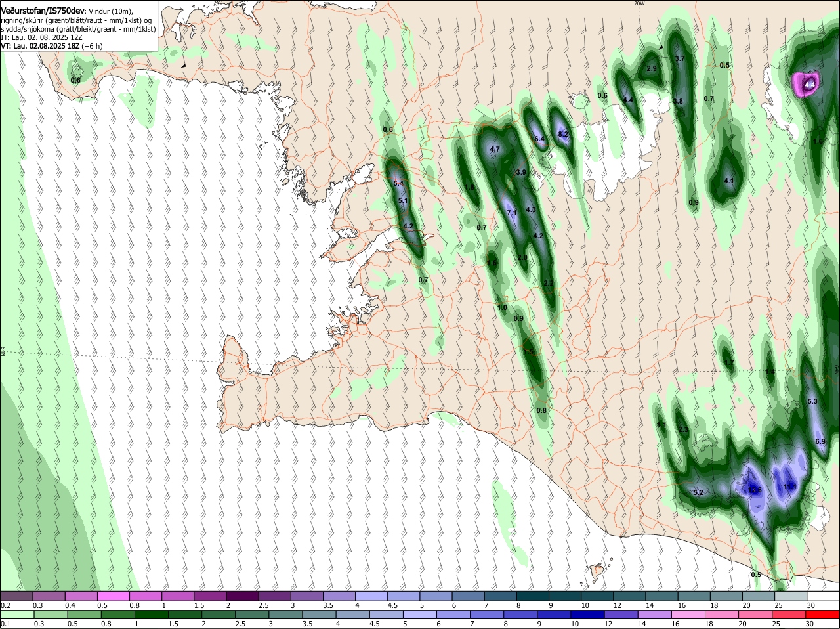Screen dimensions: 840x629
Task: Click the 4.3 precipitation value
Action: (532, 209)
